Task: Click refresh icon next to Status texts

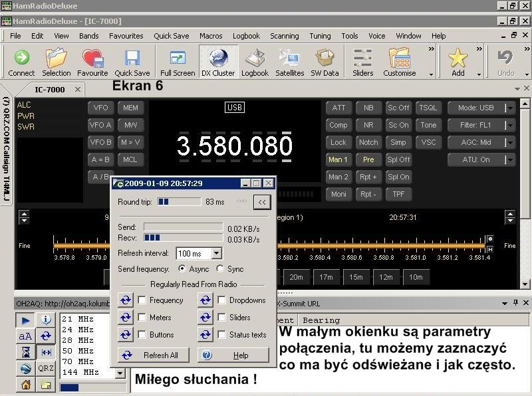Action: pyautogui.click(x=205, y=335)
